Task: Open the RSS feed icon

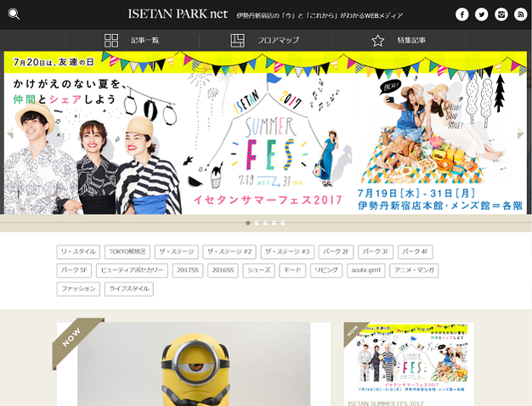Action: tap(520, 14)
